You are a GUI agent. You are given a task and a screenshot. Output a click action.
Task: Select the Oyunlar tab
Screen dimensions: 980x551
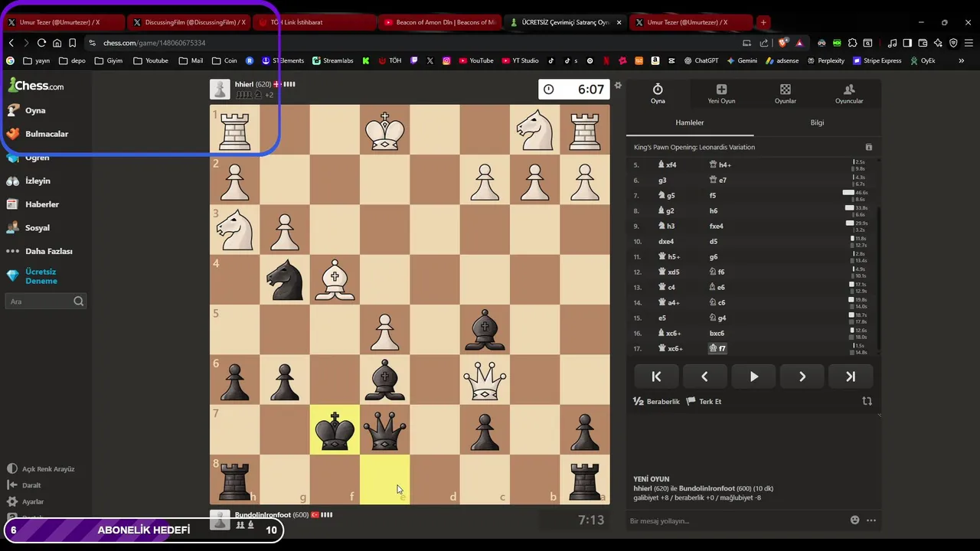coord(785,94)
